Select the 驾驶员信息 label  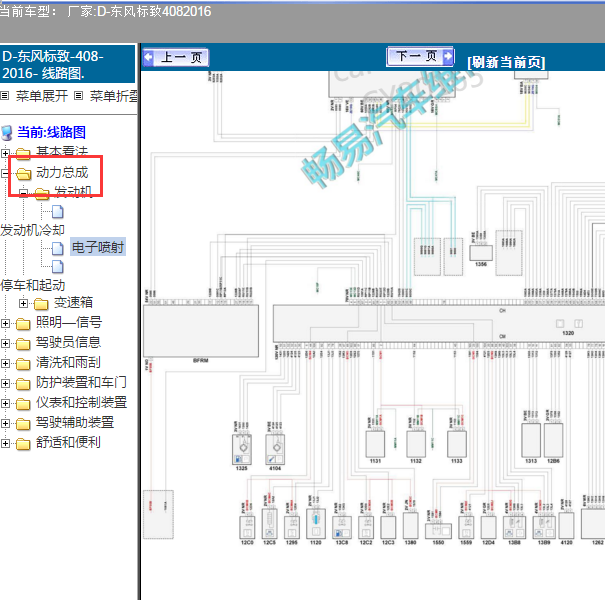(x=68, y=342)
